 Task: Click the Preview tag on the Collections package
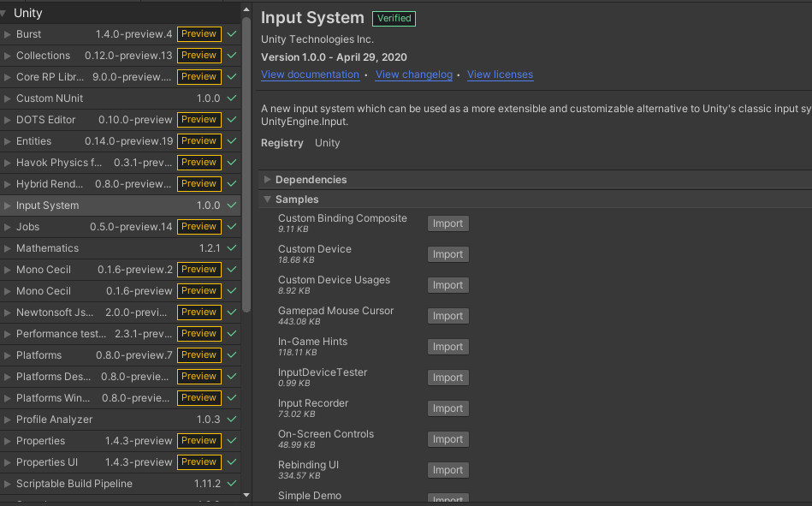tap(198, 55)
